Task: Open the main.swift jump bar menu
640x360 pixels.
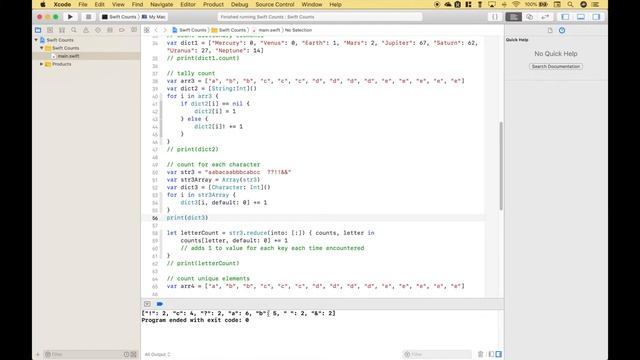Action: (266, 30)
